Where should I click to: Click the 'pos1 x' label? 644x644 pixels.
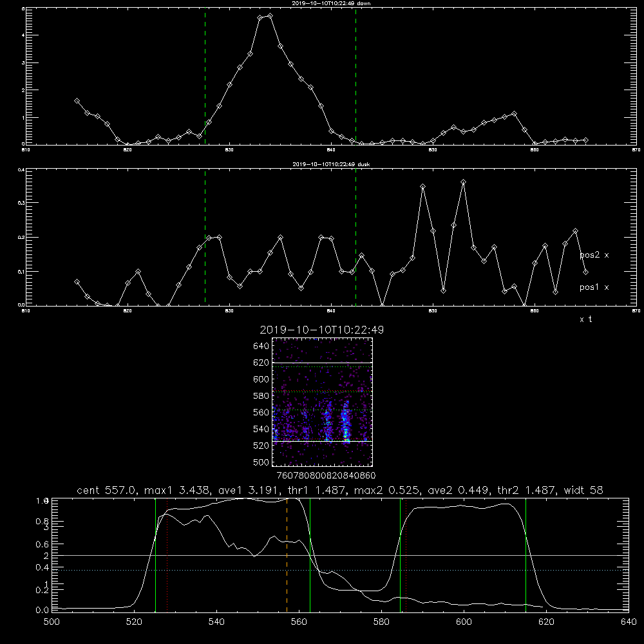(594, 287)
